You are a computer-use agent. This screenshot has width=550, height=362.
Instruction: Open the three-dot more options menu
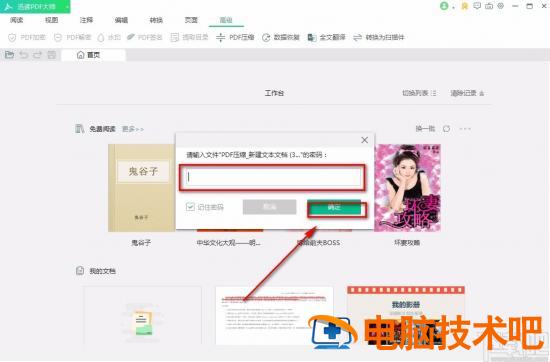pyautogui.click(x=465, y=129)
